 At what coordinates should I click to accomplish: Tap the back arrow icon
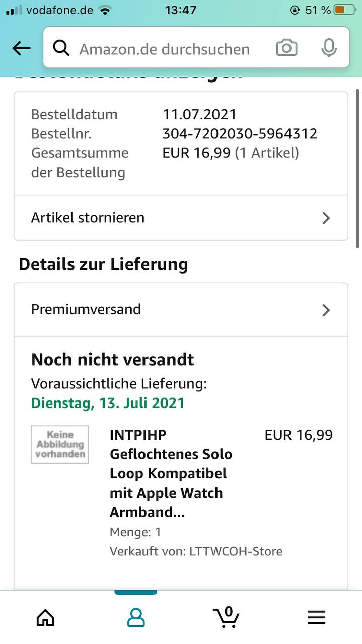[21, 48]
